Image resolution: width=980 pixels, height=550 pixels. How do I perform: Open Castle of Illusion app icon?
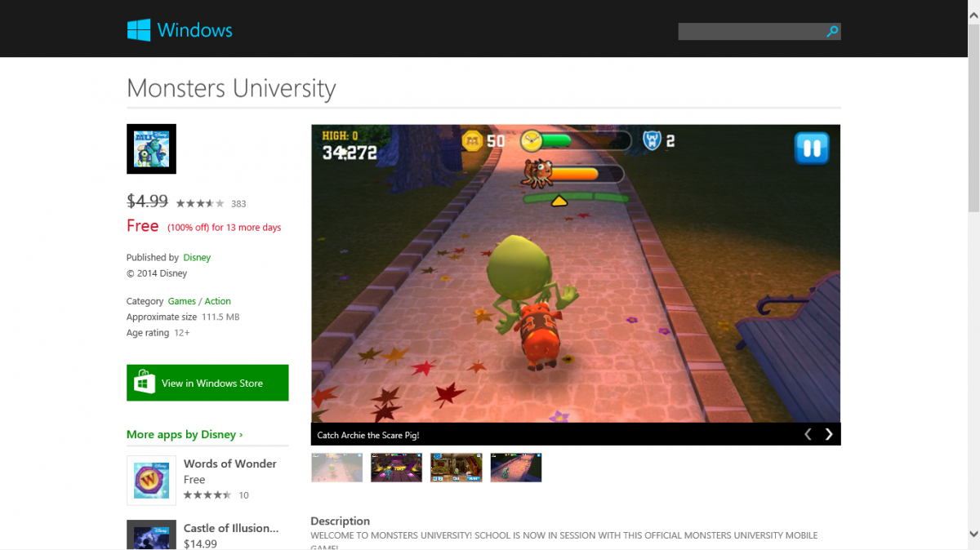151,534
